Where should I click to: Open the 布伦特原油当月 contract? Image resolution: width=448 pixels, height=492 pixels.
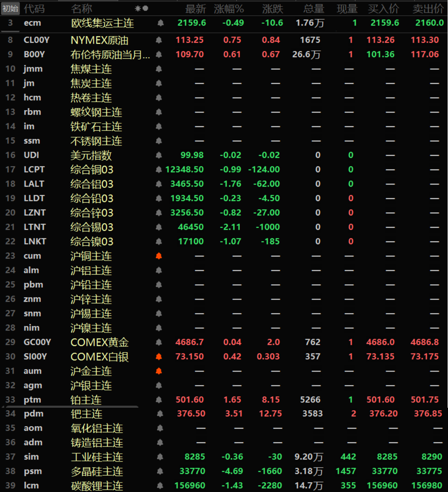coord(110,55)
